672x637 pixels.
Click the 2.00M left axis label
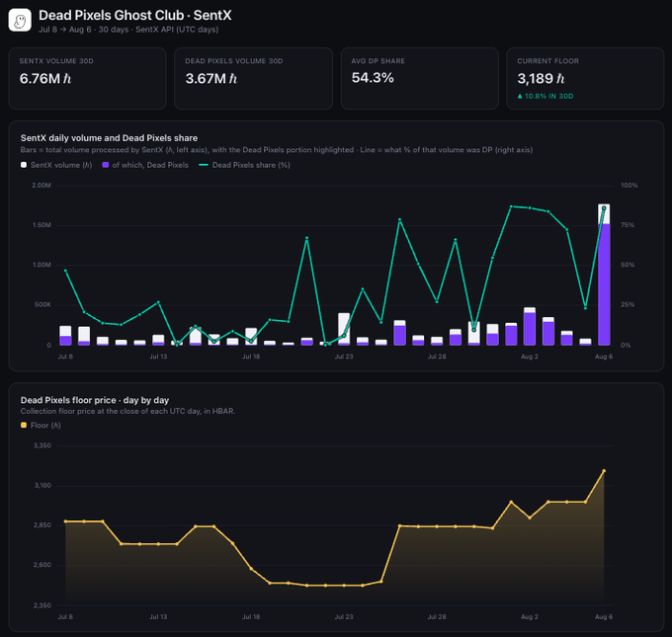42,185
